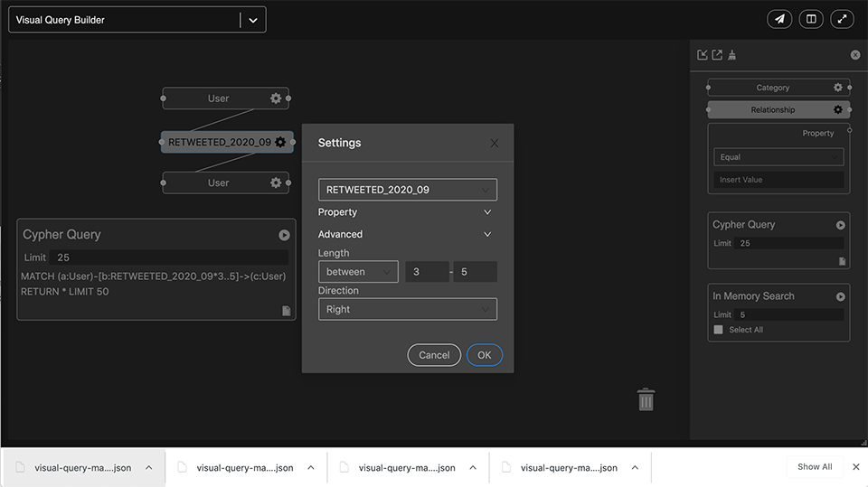Click the broom clear icon in sidebar

pos(731,55)
